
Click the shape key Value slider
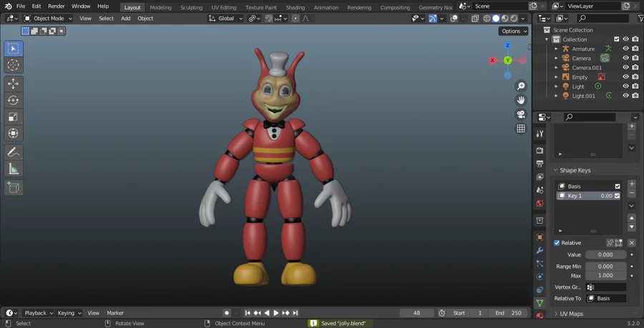pyautogui.click(x=605, y=254)
